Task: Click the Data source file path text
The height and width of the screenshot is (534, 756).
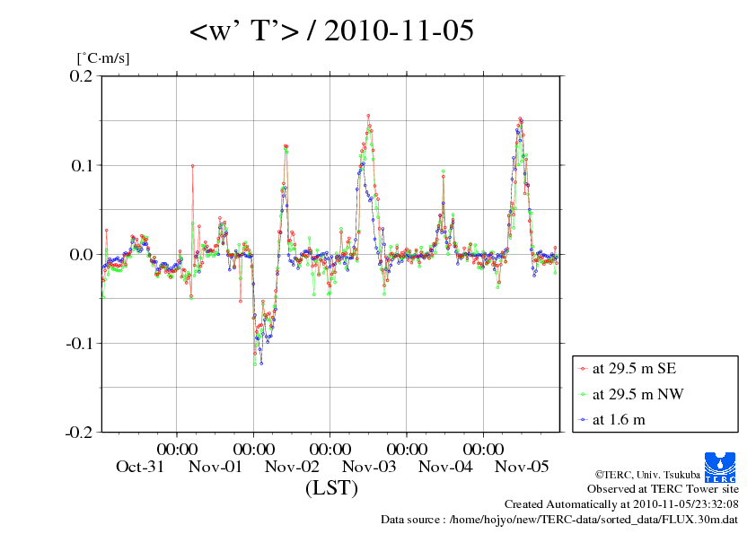Action: pos(559,519)
